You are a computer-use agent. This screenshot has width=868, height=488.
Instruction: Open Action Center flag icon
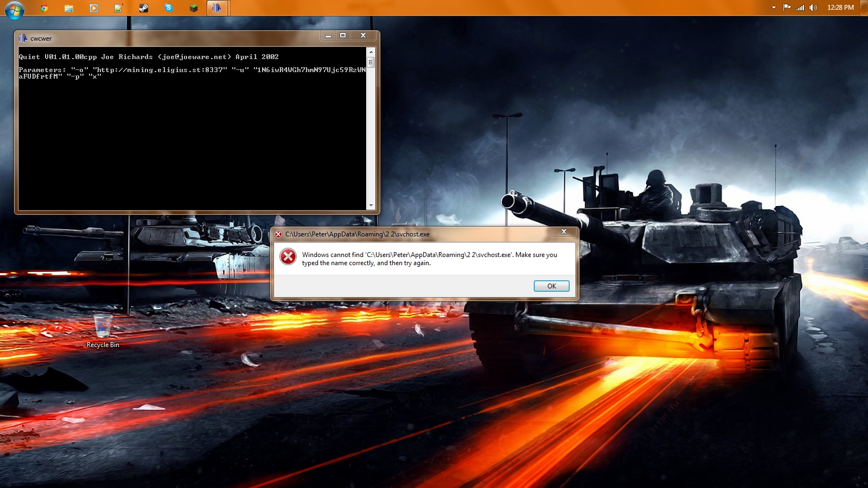click(x=787, y=8)
